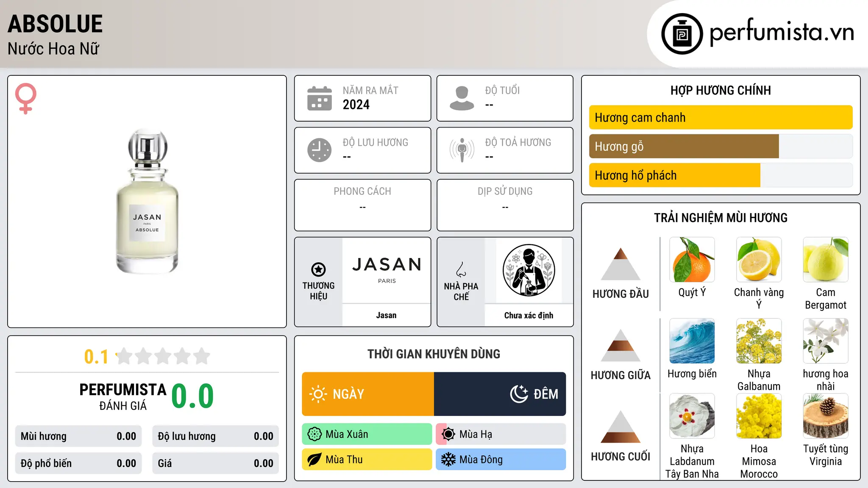
Task: Click the ABSOLUE title heading
Action: tap(55, 24)
